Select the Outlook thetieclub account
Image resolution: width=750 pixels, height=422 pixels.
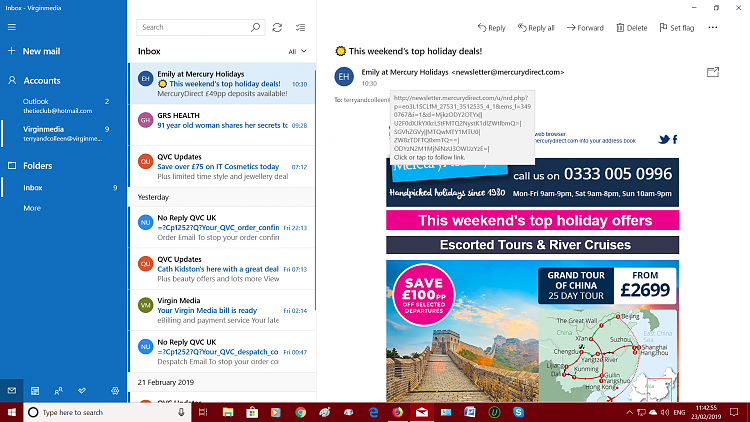63,106
